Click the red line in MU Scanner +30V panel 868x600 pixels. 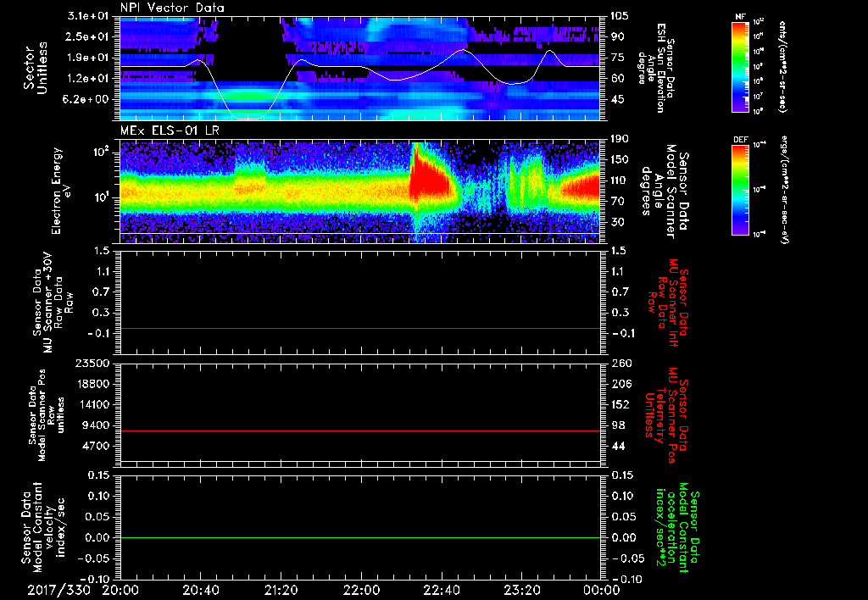click(x=359, y=328)
